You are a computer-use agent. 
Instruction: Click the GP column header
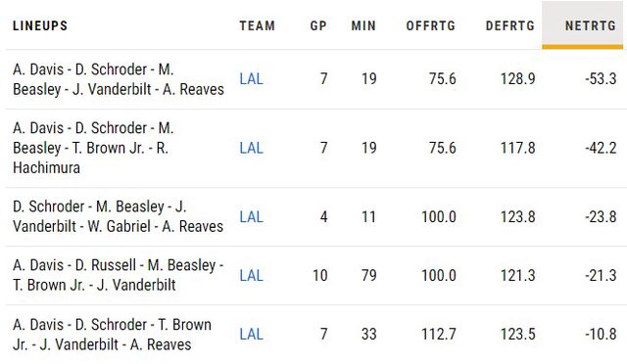318,26
